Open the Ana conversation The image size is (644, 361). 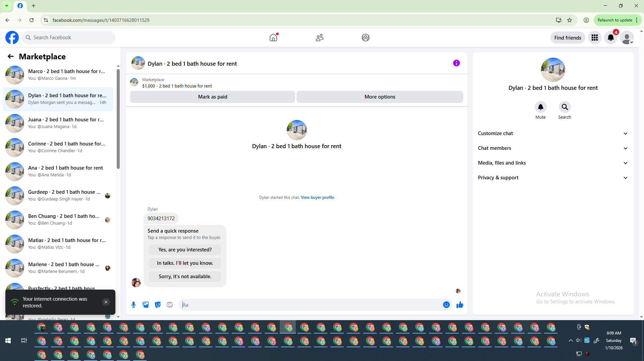point(58,171)
